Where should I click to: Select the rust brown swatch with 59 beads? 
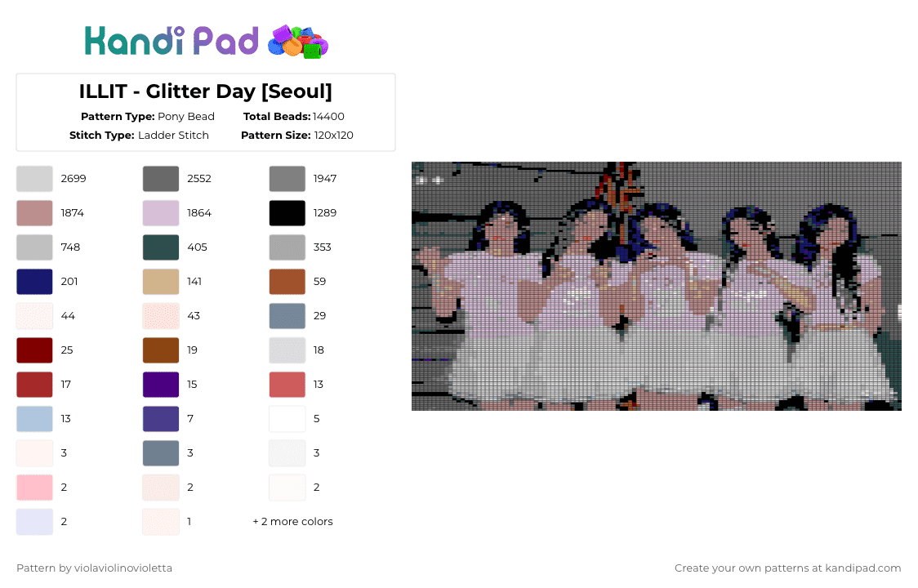(x=287, y=282)
